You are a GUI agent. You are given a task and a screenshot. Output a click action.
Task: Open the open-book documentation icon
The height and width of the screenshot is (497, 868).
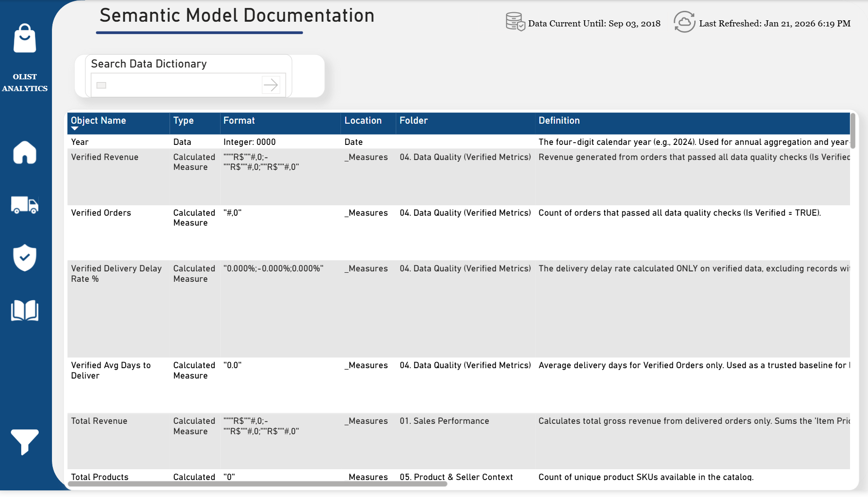25,311
